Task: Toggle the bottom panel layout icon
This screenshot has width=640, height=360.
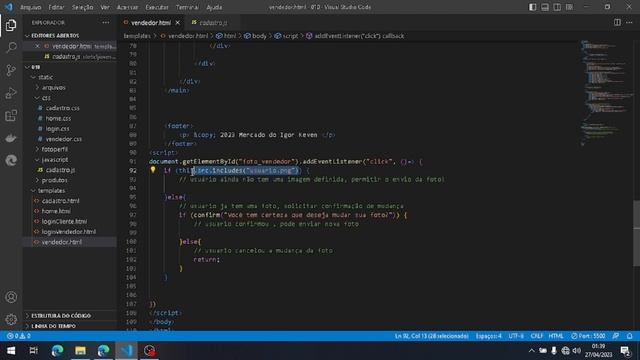Action: (544, 7)
